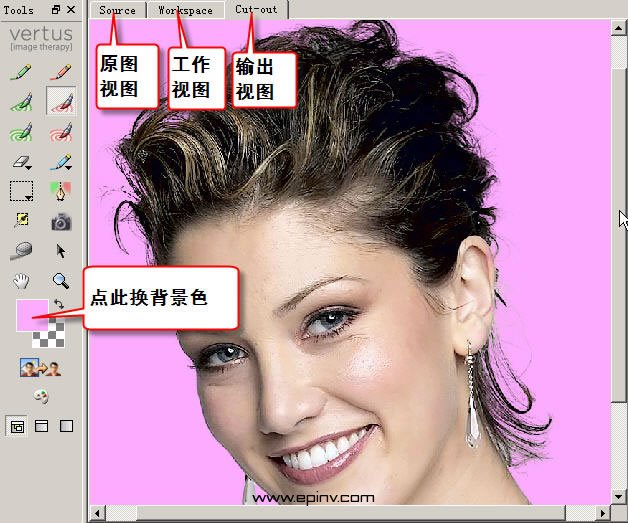
Task: Select the Eraser tool
Action: (x=22, y=161)
